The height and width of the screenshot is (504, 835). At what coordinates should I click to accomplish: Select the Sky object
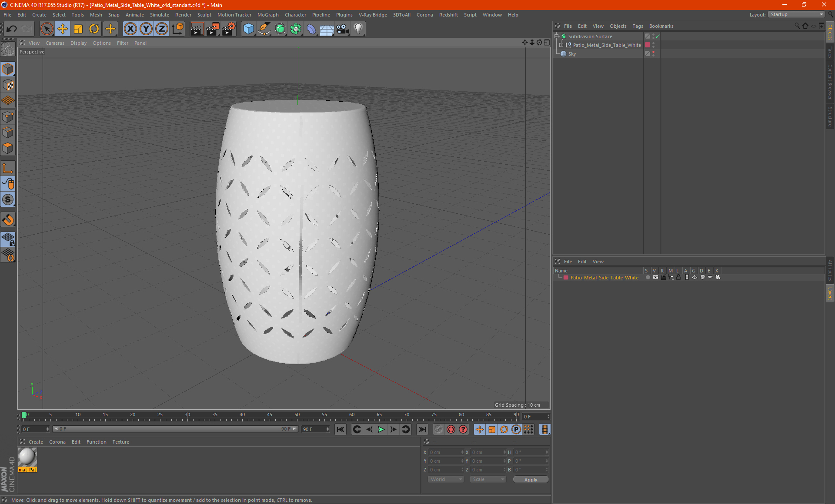tap(572, 54)
